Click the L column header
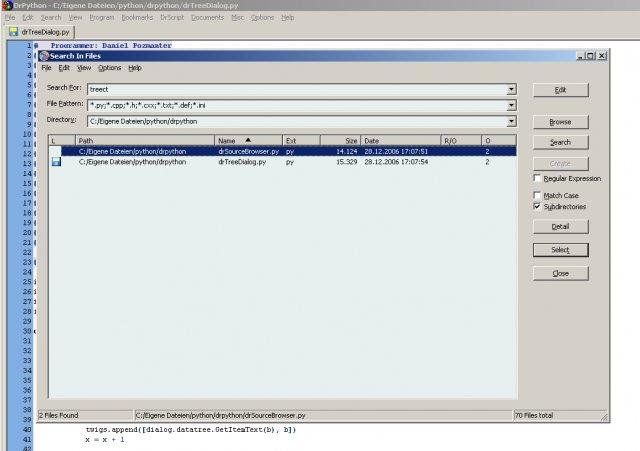 point(62,140)
